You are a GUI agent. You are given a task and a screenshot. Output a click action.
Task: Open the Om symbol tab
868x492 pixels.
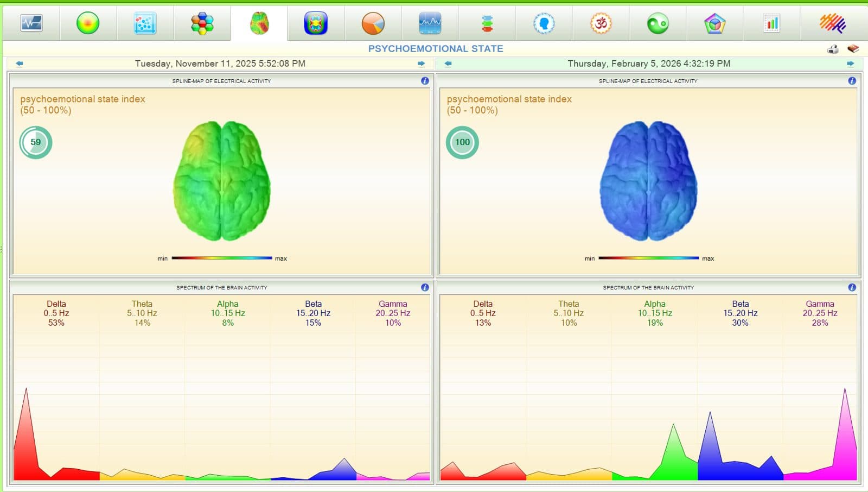point(601,23)
